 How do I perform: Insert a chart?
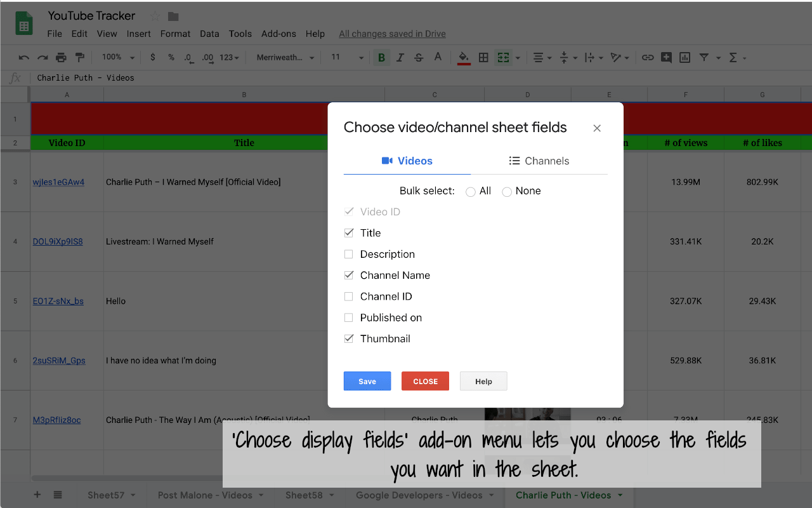click(x=684, y=58)
